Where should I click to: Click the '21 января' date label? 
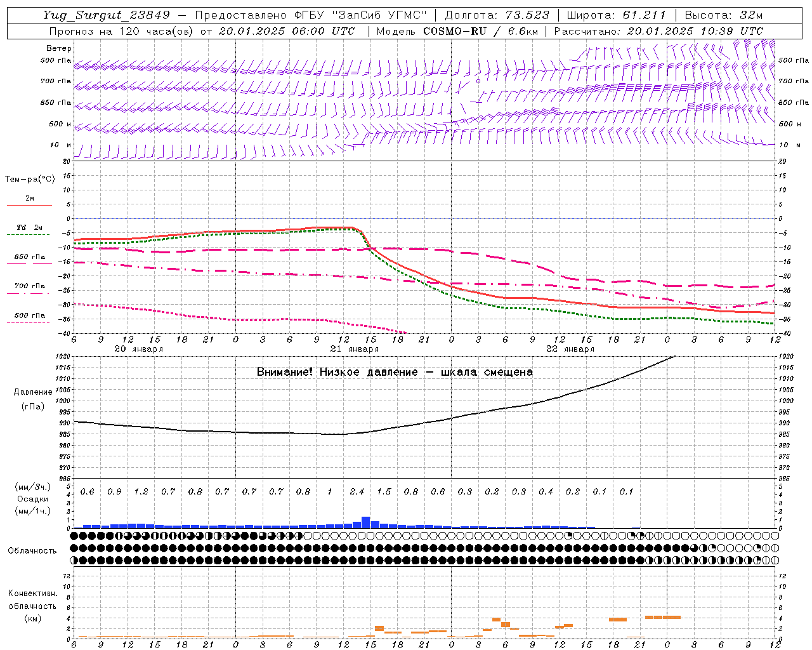(x=354, y=349)
